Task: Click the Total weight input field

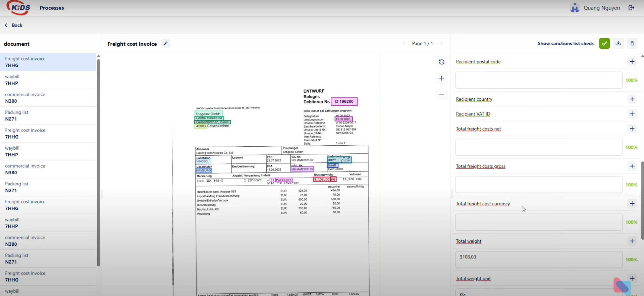Action: pyautogui.click(x=539, y=259)
